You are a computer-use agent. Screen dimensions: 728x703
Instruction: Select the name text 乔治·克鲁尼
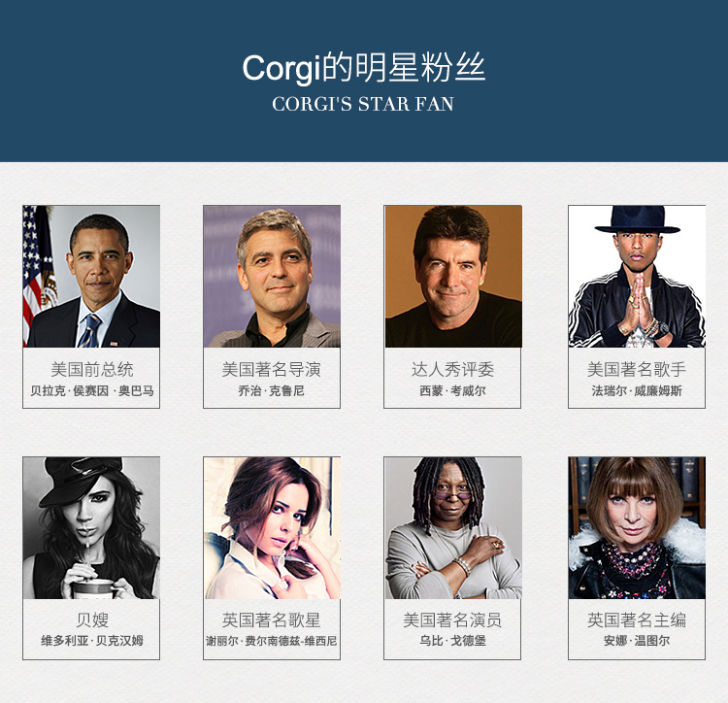pyautogui.click(x=272, y=391)
